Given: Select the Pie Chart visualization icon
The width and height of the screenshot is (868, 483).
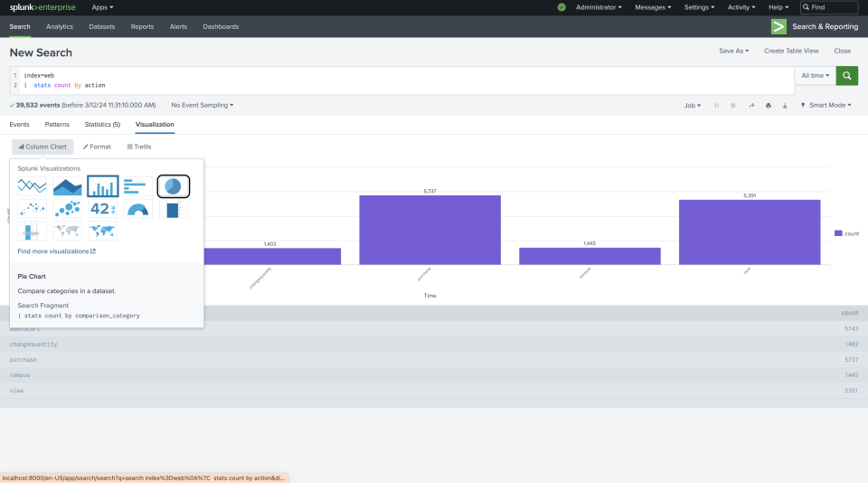Looking at the screenshot, I should click(x=174, y=186).
